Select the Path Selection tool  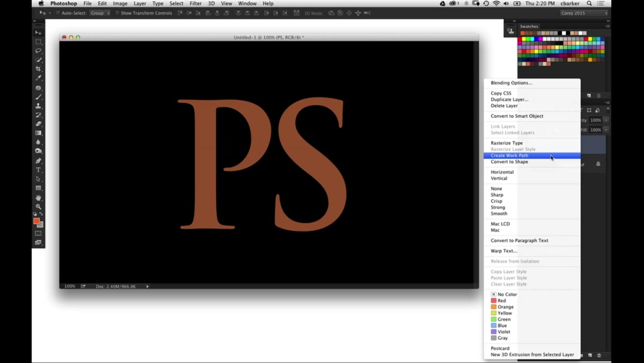click(38, 179)
